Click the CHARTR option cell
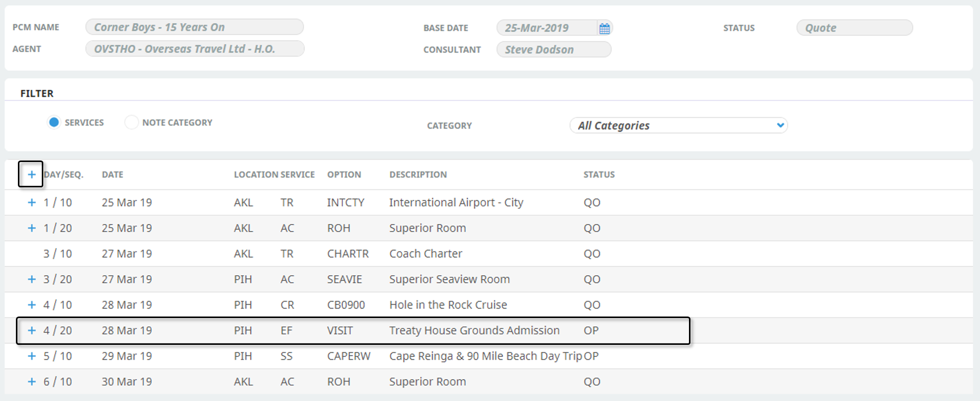Image resolution: width=980 pixels, height=401 pixels. 348,253
